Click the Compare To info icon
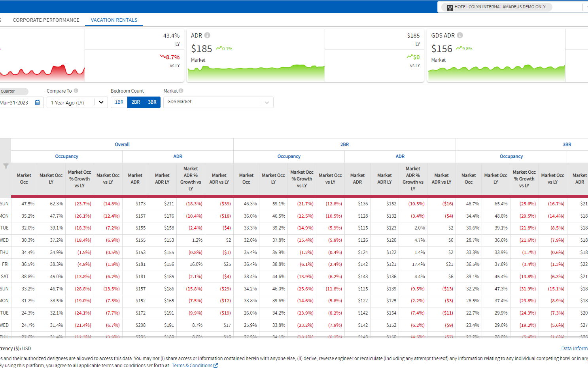The width and height of the screenshot is (588, 368). tap(76, 91)
